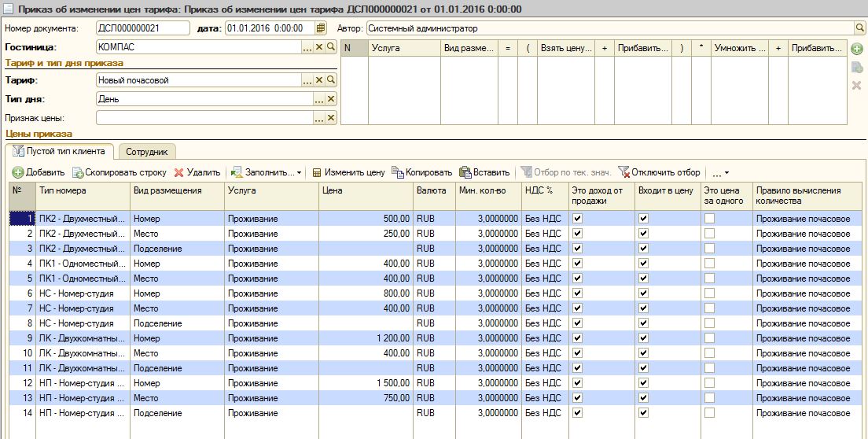
Task: Click Проживание in row 2's Услуга column
Action: click(x=271, y=233)
